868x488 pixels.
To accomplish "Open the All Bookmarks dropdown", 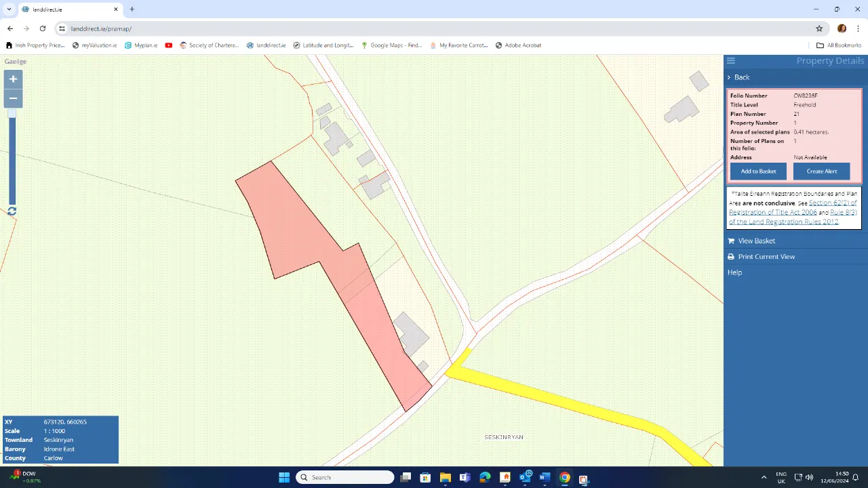I will pos(840,45).
